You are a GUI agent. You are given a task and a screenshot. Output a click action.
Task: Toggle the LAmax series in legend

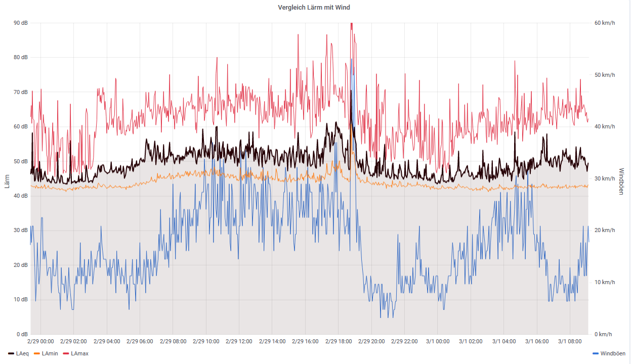pos(79,353)
